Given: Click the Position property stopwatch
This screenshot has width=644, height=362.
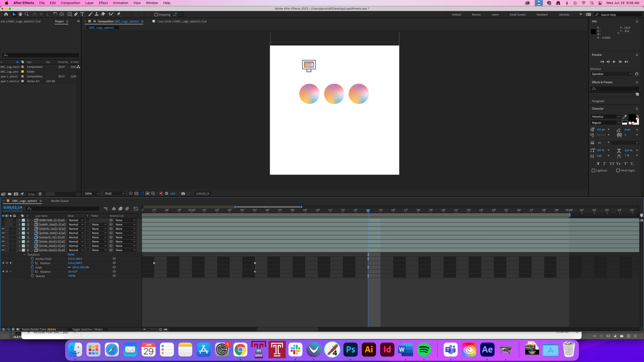Looking at the screenshot, I should 32,263.
